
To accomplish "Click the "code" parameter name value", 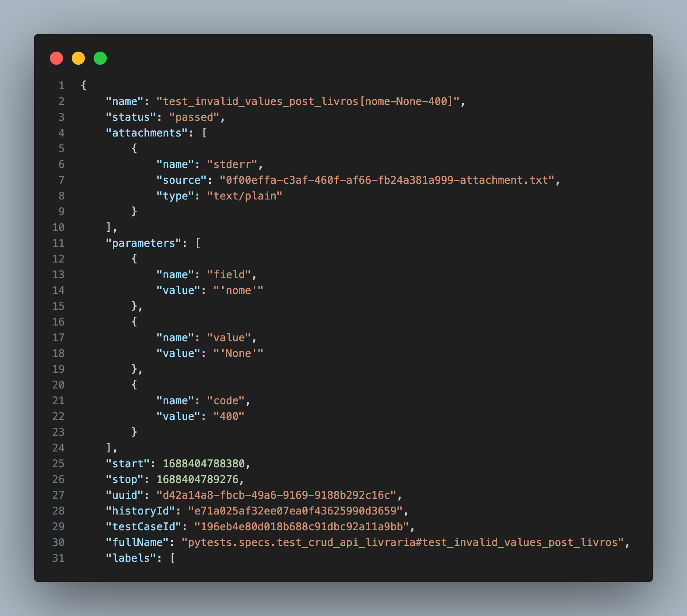I will pyautogui.click(x=226, y=401).
